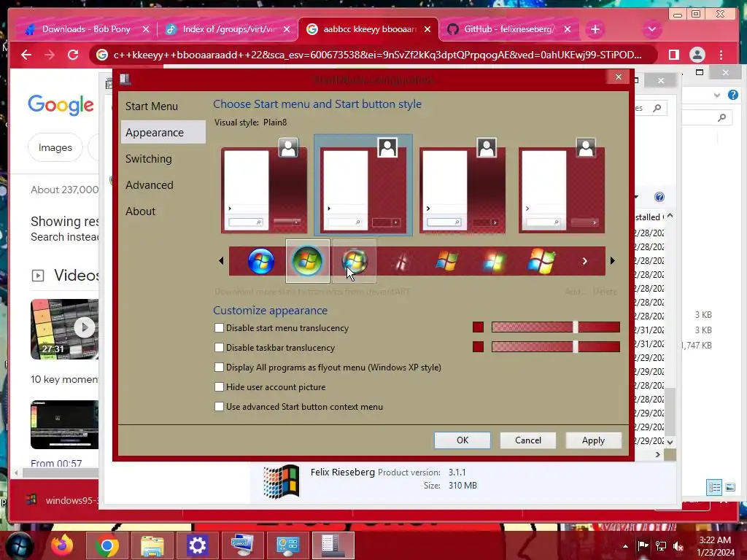This screenshot has width=747, height=560.
Task: Show hidden system tray icons
Action: pyautogui.click(x=625, y=546)
